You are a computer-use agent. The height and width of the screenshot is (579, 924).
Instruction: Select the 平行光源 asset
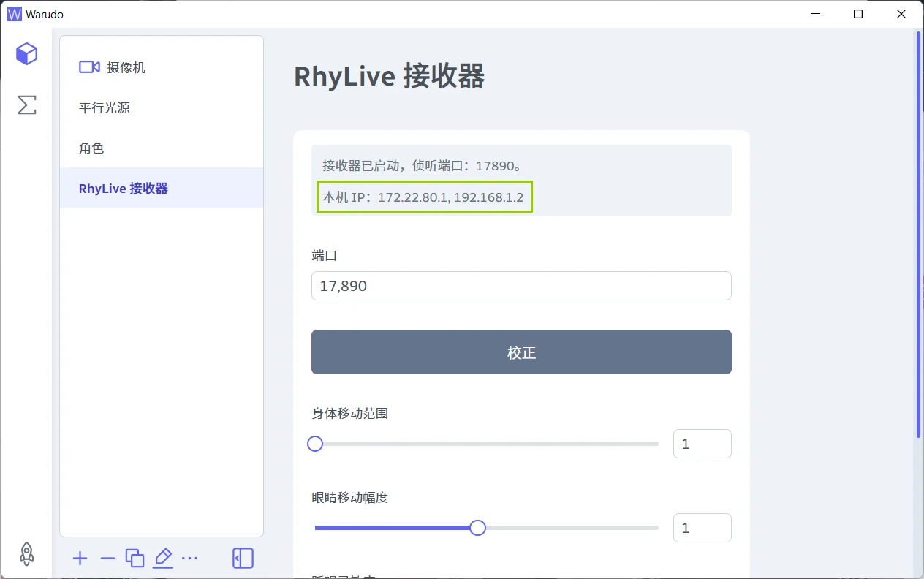click(x=162, y=107)
